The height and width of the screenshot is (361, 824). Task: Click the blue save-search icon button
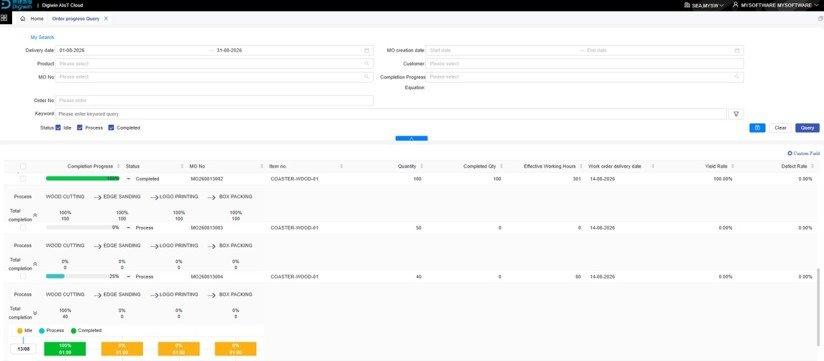pos(757,128)
